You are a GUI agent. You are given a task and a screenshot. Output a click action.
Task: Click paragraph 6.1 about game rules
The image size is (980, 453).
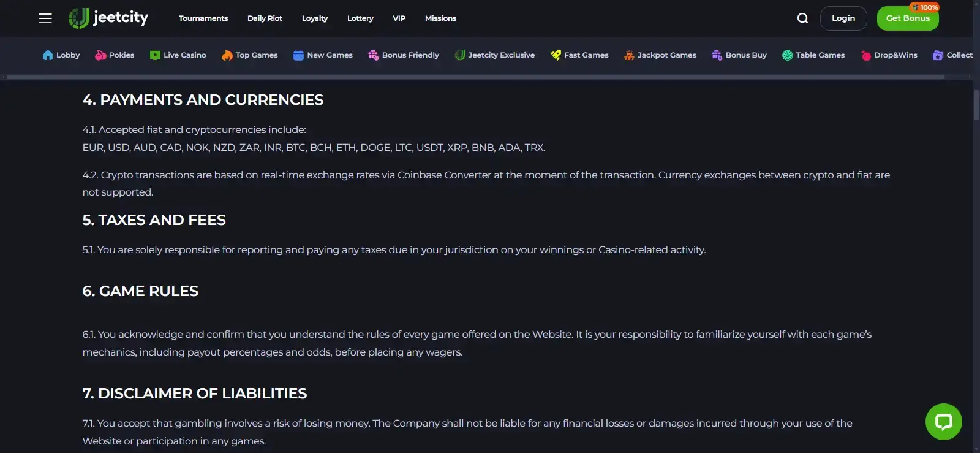click(x=477, y=343)
